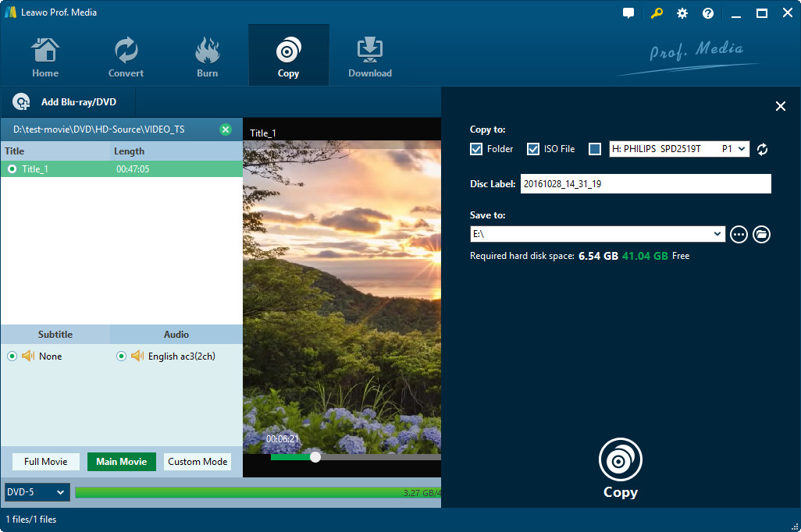The image size is (801, 532).
Task: Select Full Movie mode
Action: 45,462
